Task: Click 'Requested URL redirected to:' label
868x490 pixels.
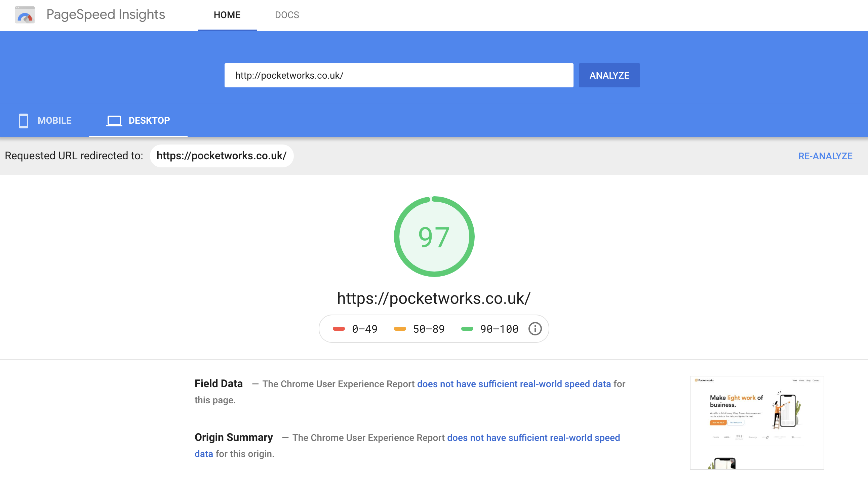Action: pyautogui.click(x=74, y=156)
